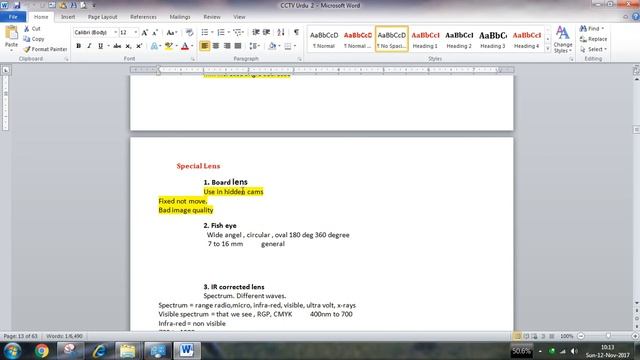Click the Windows Start button
This screenshot has height=360, width=640.
pos(12,351)
